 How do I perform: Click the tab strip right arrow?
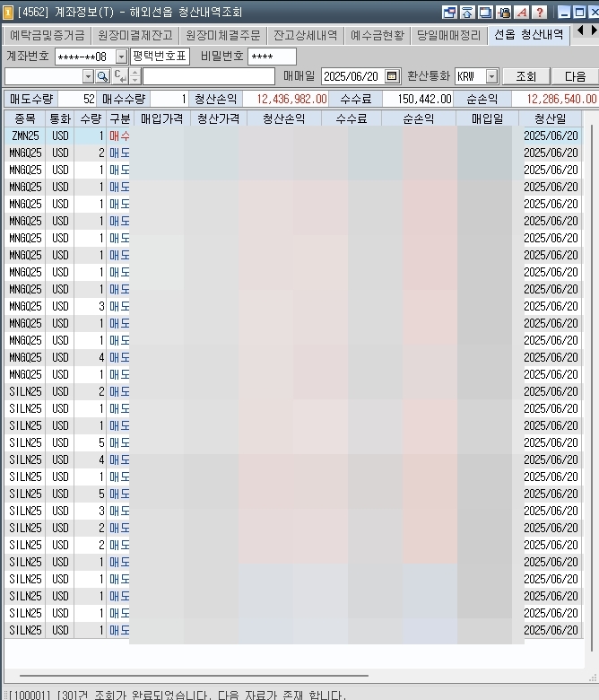click(594, 31)
